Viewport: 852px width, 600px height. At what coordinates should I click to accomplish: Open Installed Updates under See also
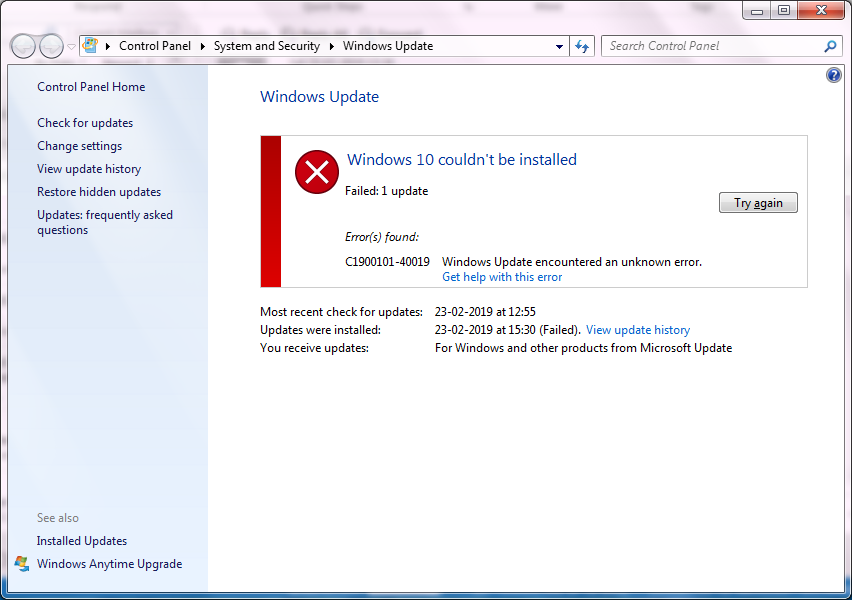[82, 541]
